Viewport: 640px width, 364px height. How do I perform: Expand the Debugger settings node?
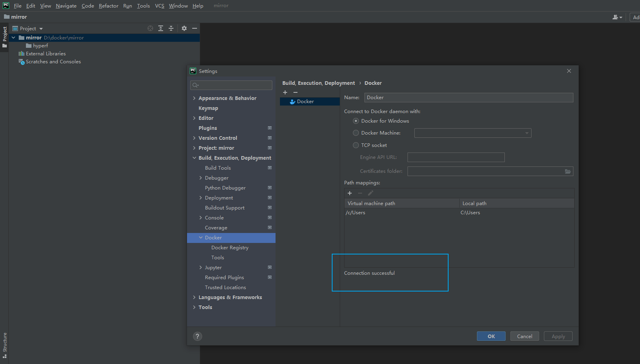(x=201, y=178)
